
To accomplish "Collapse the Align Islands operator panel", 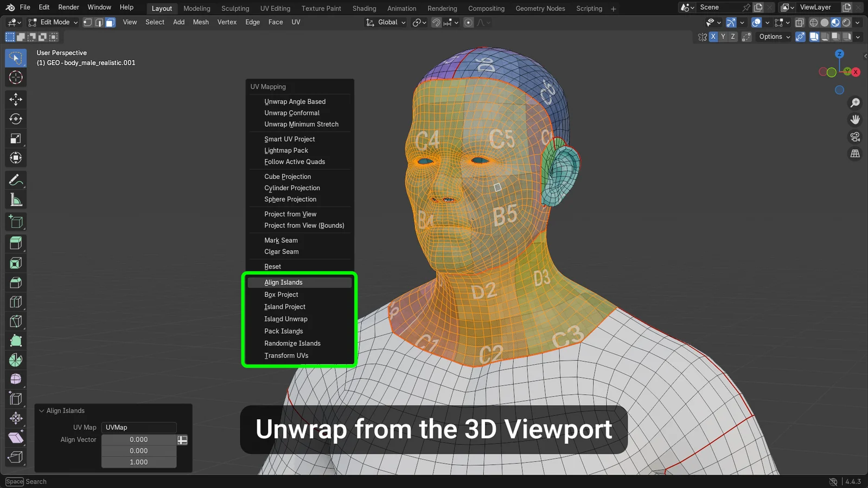I will click(x=42, y=410).
